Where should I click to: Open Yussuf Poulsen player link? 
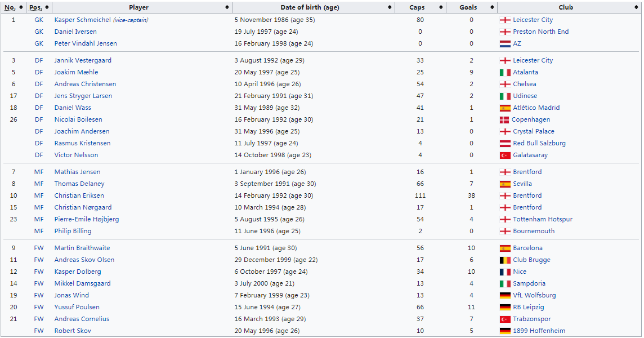coord(77,307)
